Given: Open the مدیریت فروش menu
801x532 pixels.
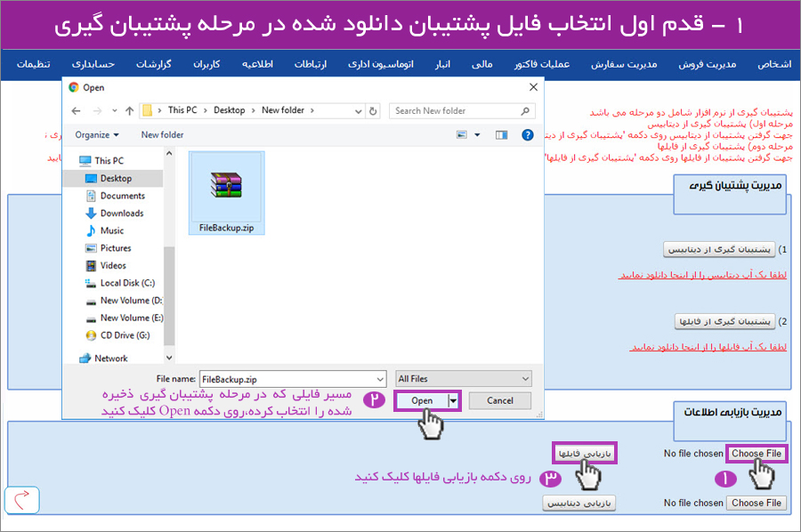Looking at the screenshot, I should [x=708, y=64].
